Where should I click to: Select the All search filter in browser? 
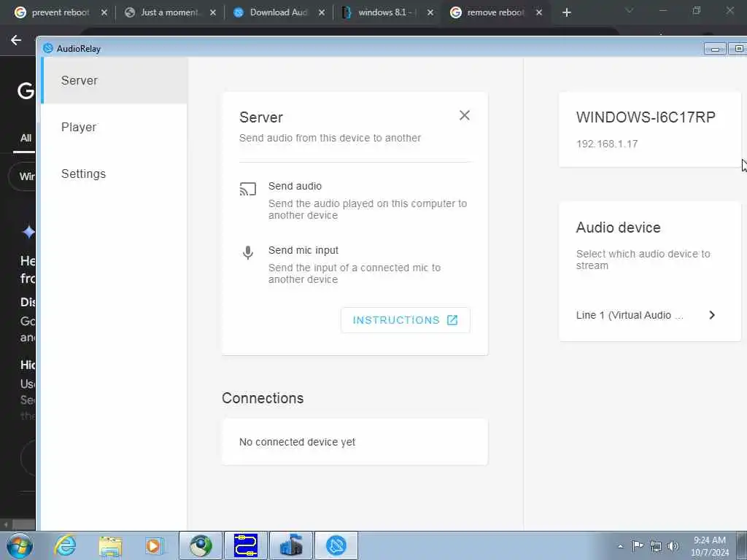(26, 138)
